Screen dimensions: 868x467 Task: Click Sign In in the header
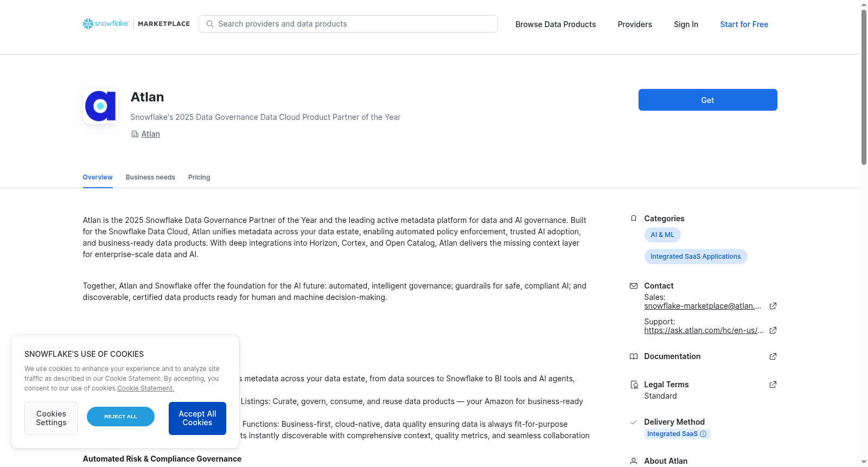(686, 24)
